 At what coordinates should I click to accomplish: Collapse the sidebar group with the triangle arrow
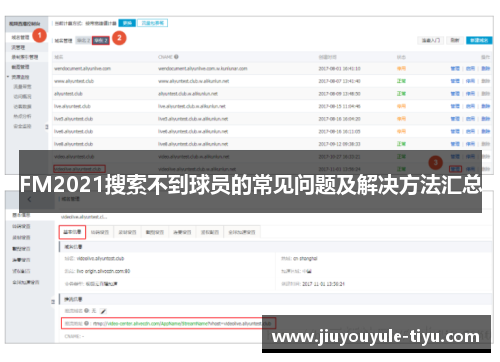click(8, 77)
